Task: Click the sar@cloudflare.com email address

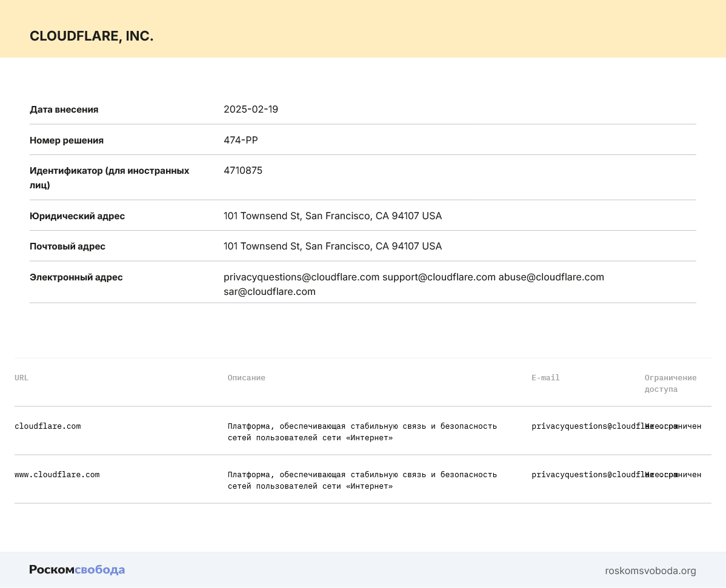Action: pyautogui.click(x=270, y=291)
